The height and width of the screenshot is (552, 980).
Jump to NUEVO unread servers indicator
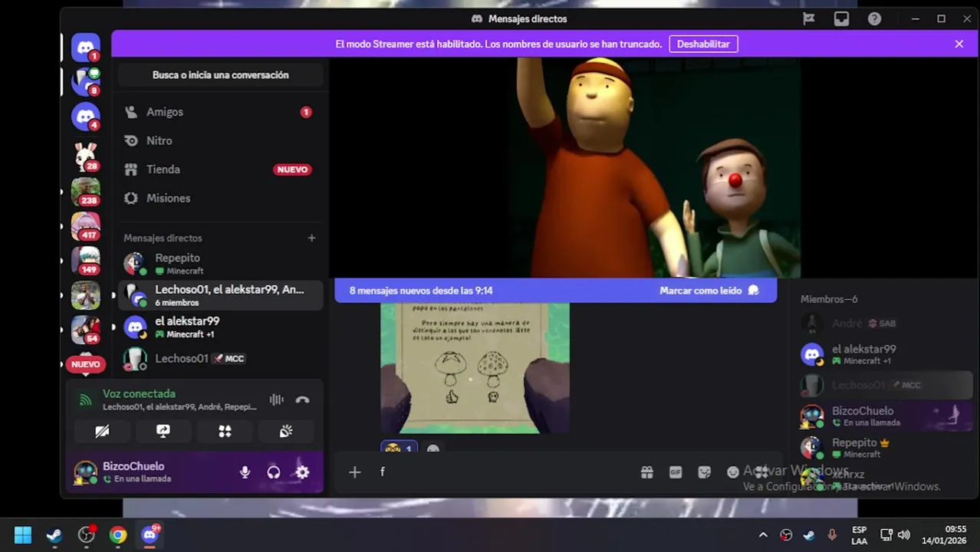pos(85,364)
